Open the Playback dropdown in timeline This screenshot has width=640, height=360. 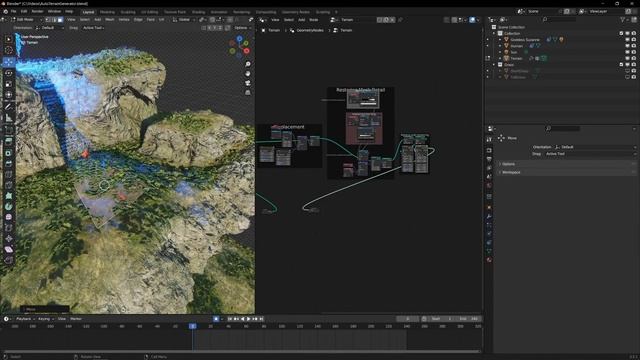click(25, 319)
